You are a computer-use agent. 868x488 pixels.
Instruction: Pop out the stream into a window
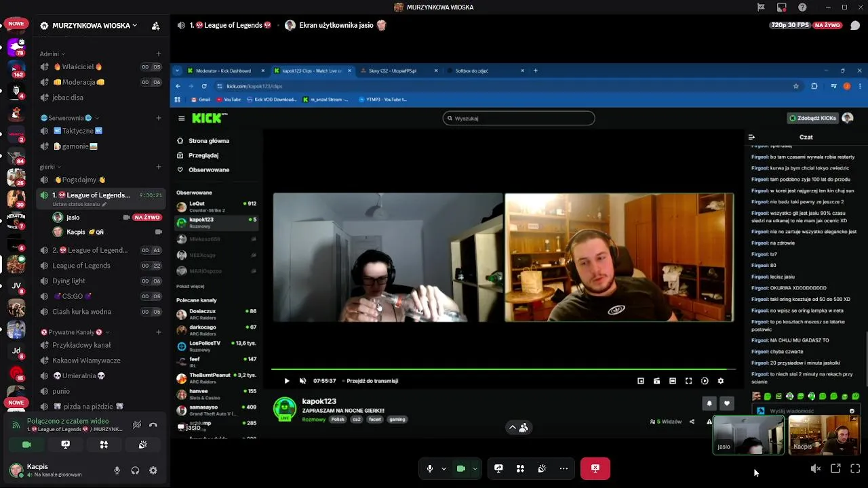(835, 468)
